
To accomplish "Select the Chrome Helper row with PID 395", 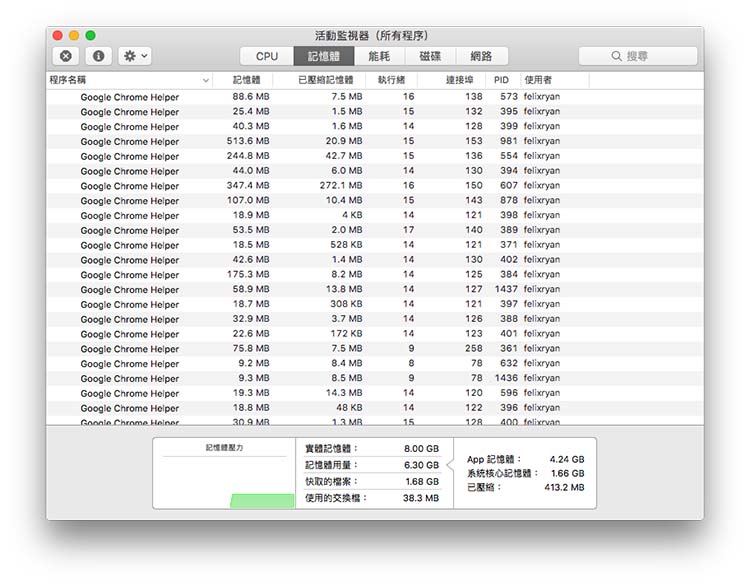I will point(375,111).
